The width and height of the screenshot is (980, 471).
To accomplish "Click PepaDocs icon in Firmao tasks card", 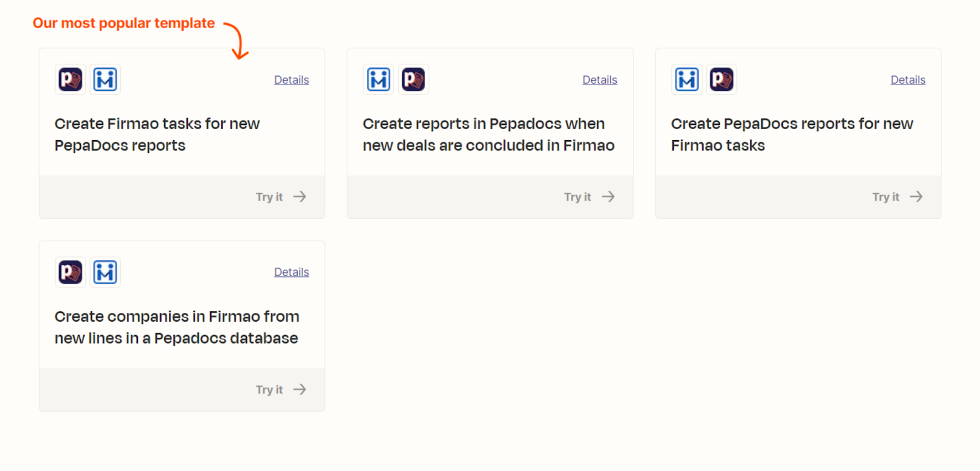I will [x=70, y=80].
